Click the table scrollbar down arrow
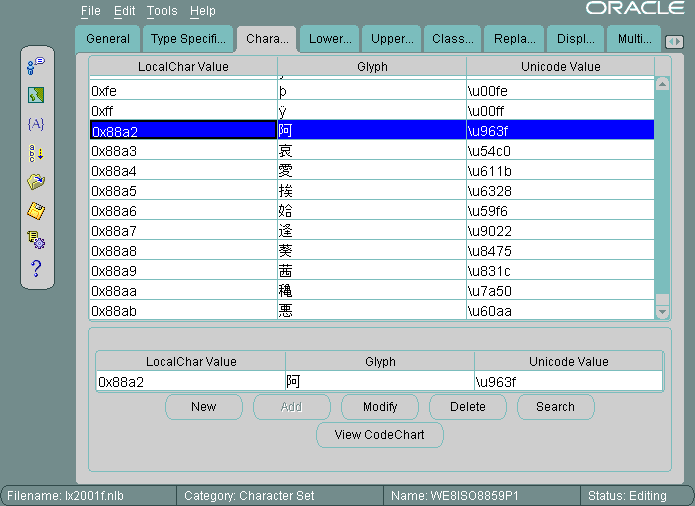Viewport: 695px width, 506px height. click(662, 312)
